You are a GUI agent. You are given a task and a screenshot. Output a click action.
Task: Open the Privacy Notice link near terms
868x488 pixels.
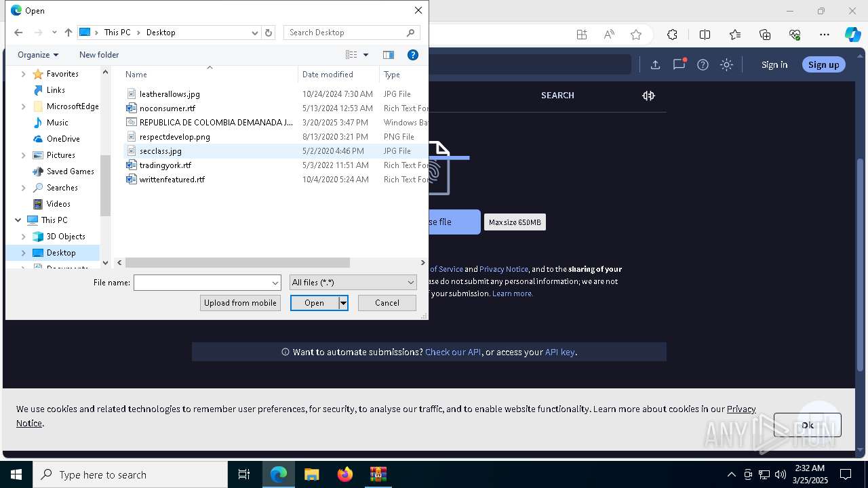(504, 269)
